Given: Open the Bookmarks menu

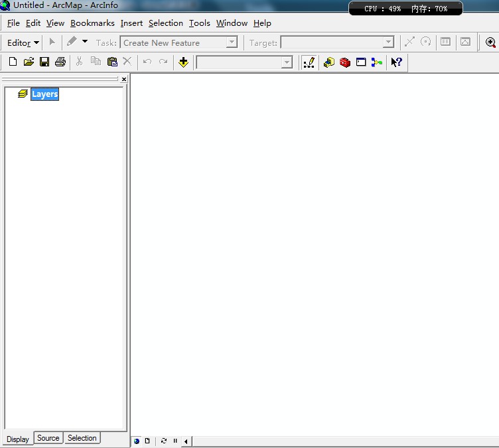Looking at the screenshot, I should (x=92, y=23).
